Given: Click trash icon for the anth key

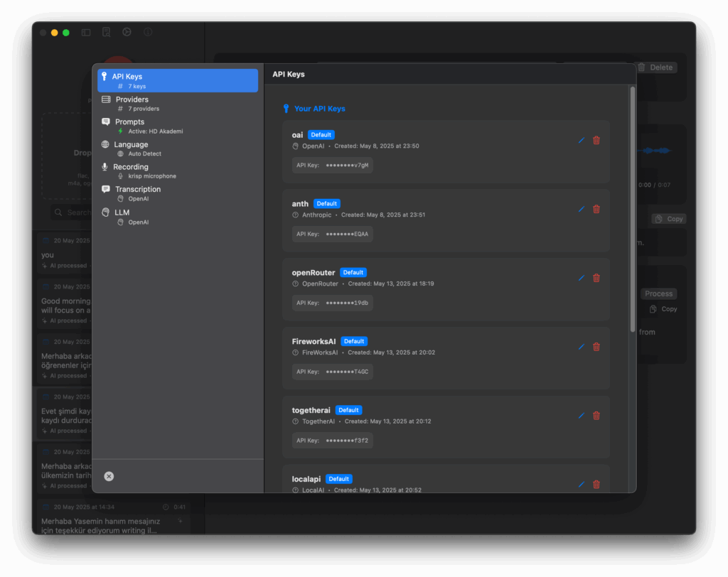Looking at the screenshot, I should (x=596, y=209).
